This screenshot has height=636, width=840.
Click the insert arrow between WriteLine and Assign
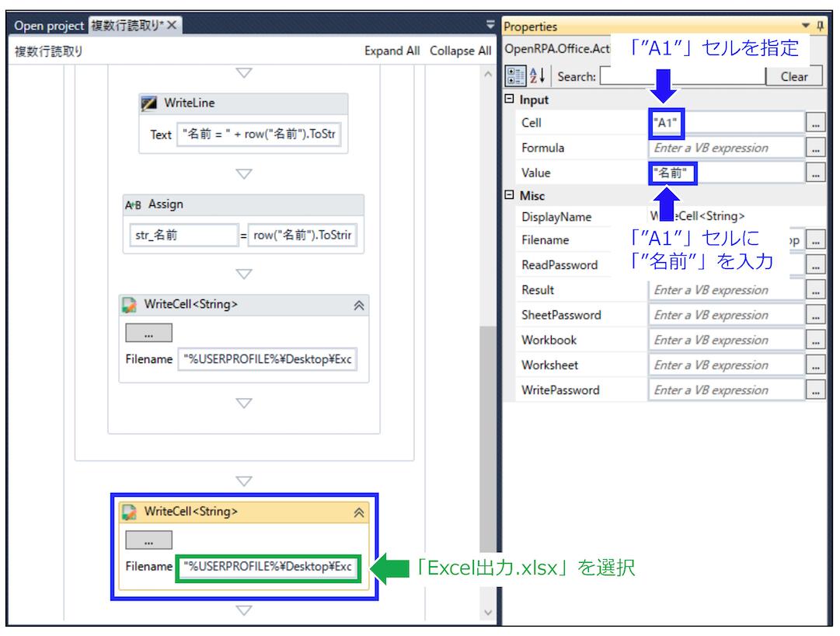[244, 173]
